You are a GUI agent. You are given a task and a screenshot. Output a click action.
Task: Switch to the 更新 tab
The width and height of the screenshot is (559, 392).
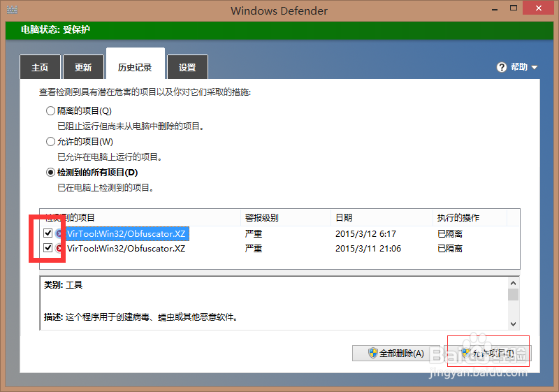[83, 67]
